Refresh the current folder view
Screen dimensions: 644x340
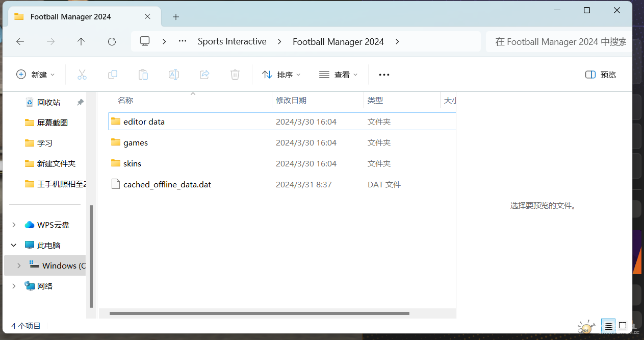[x=112, y=42]
